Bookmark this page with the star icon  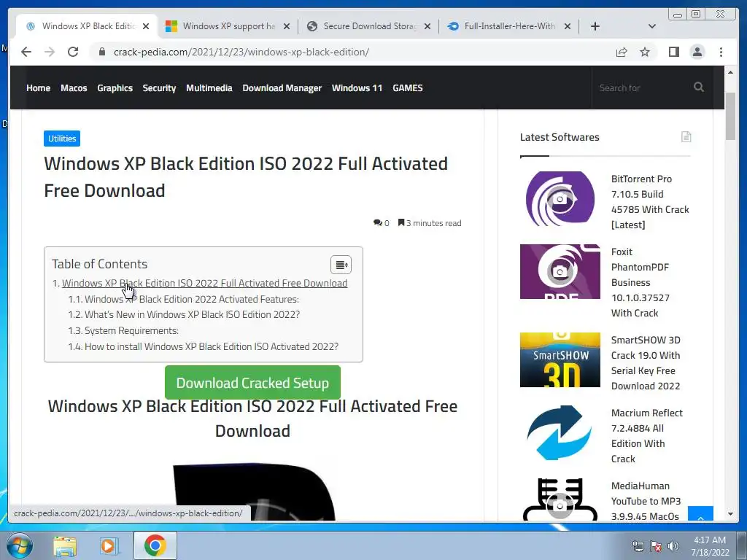tap(645, 52)
